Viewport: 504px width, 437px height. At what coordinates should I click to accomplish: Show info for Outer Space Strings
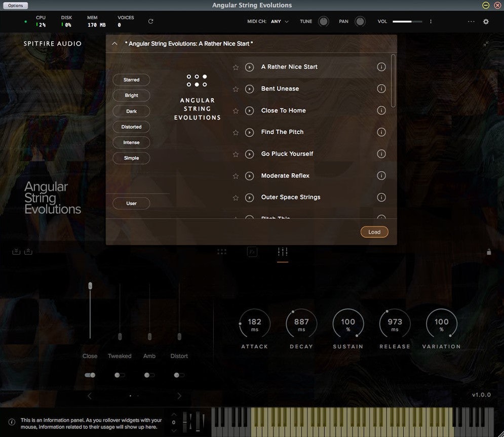tap(381, 197)
